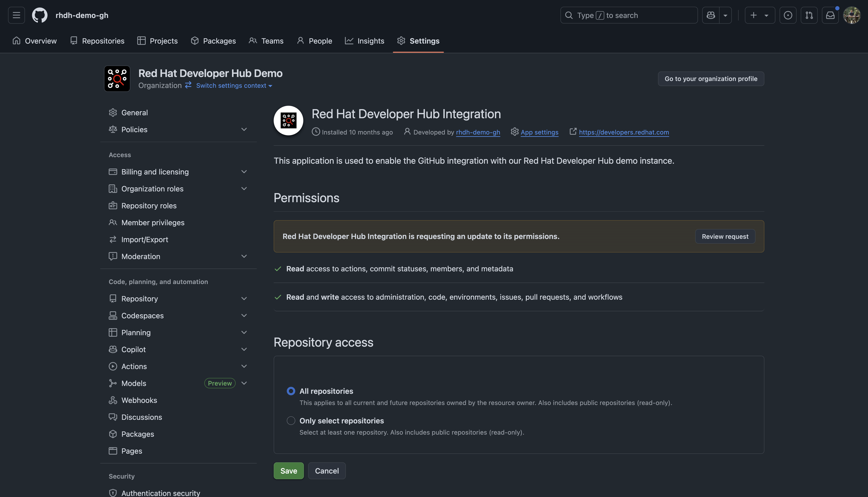
Task: Expand the Policies sidebar section
Action: (244, 129)
